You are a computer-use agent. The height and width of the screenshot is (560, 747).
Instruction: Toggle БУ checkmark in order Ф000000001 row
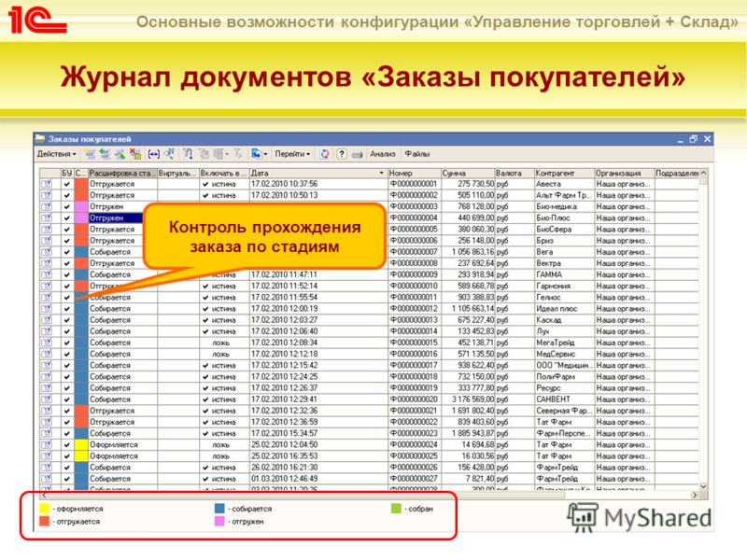point(66,184)
